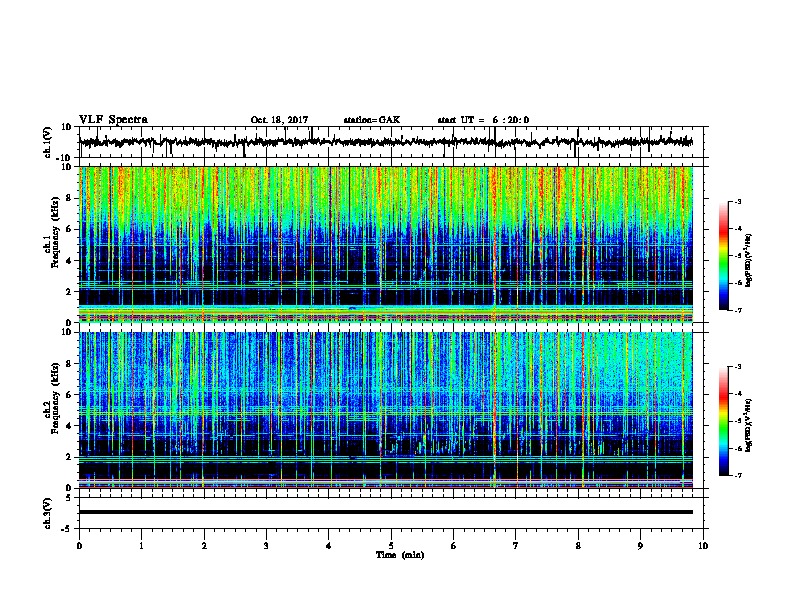Click the "-3" tick on ch.2 colorbar

click(x=738, y=367)
